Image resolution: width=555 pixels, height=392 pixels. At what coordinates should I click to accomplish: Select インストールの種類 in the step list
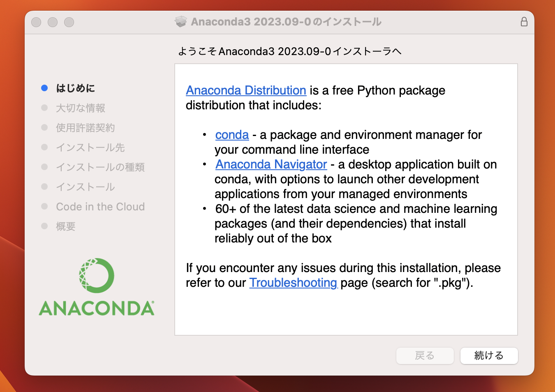tap(100, 167)
